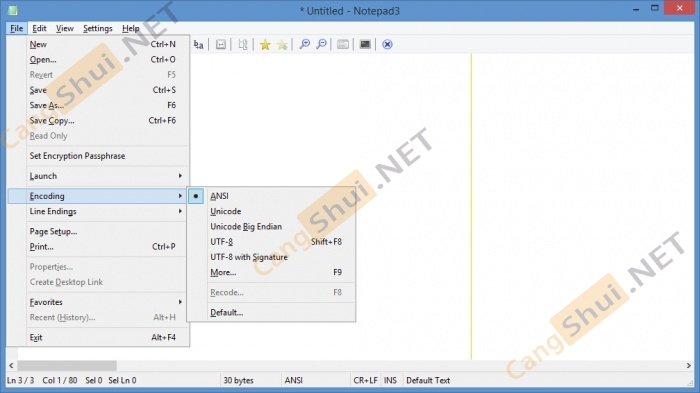Image resolution: width=700 pixels, height=393 pixels.
Task: Click the horizontal scrollbar thumb
Action: click(x=67, y=365)
